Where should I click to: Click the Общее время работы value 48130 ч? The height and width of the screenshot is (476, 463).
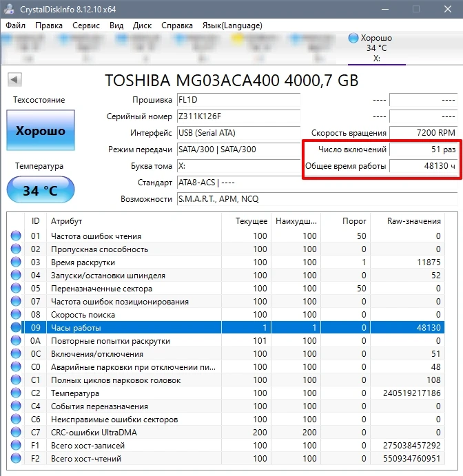[x=423, y=166]
